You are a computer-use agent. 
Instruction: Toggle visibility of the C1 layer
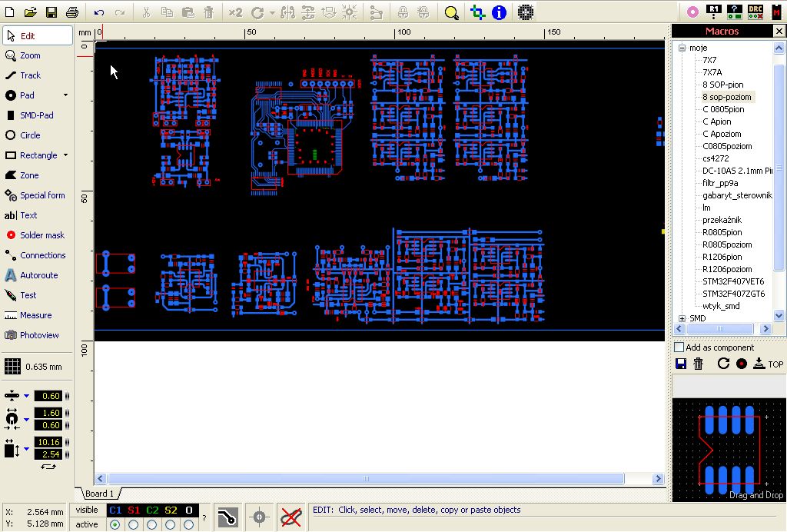(115, 510)
